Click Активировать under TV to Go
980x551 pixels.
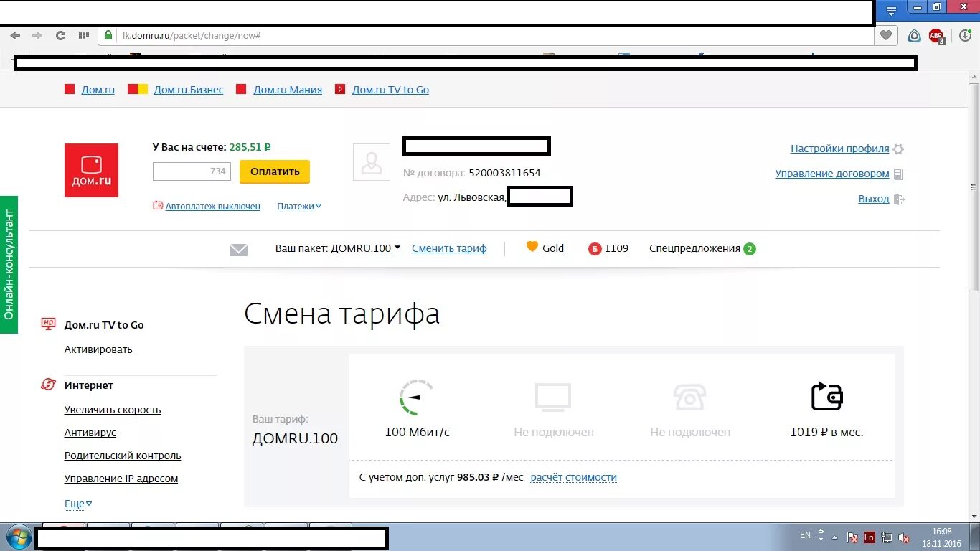click(98, 349)
